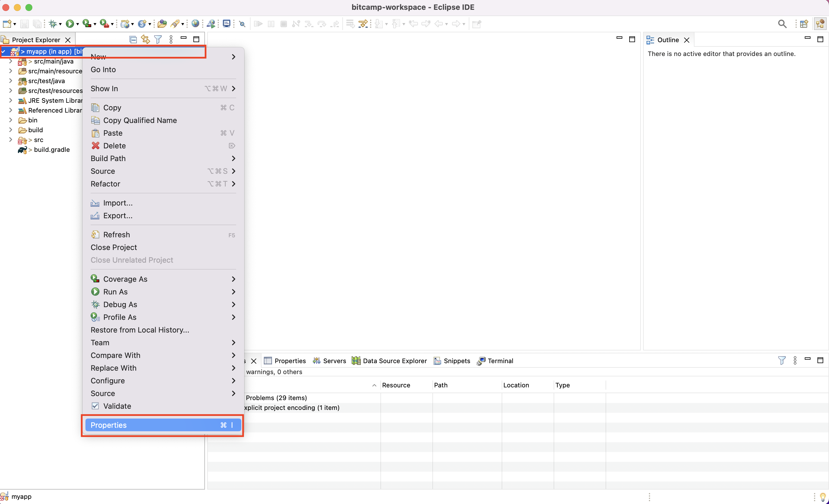Click the lightbulb tip icon in status bar
Viewport: 829px width, 504px height.
[823, 496]
